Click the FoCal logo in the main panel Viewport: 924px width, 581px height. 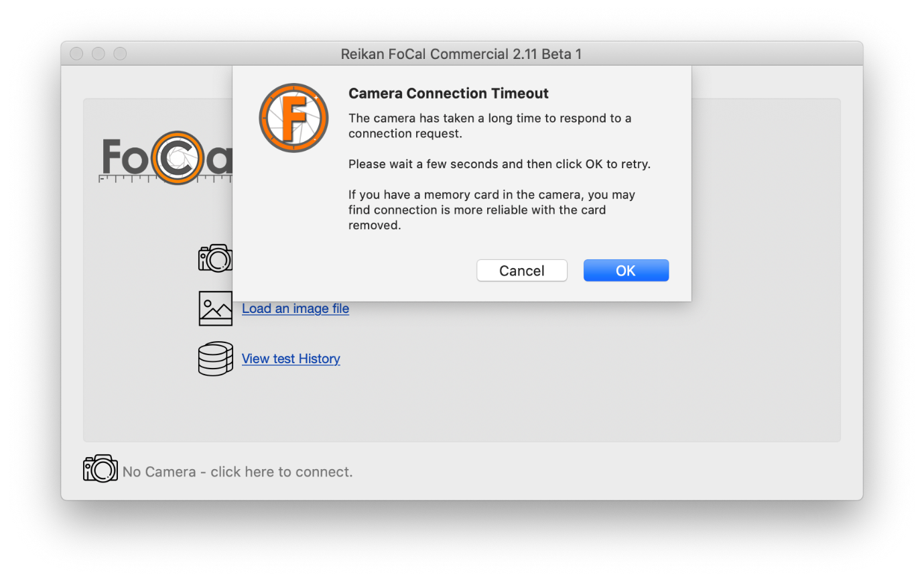[166, 159]
